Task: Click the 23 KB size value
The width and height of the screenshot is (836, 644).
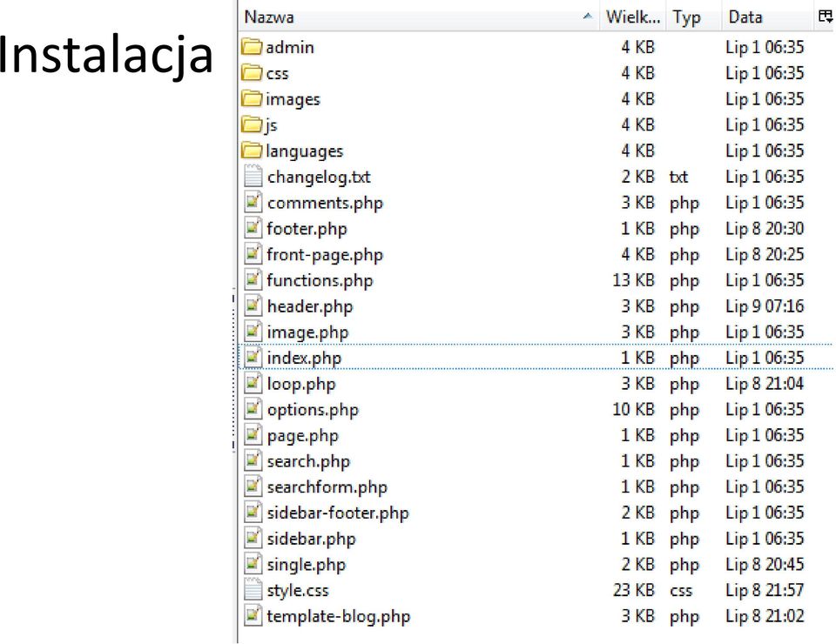Action: (x=633, y=590)
